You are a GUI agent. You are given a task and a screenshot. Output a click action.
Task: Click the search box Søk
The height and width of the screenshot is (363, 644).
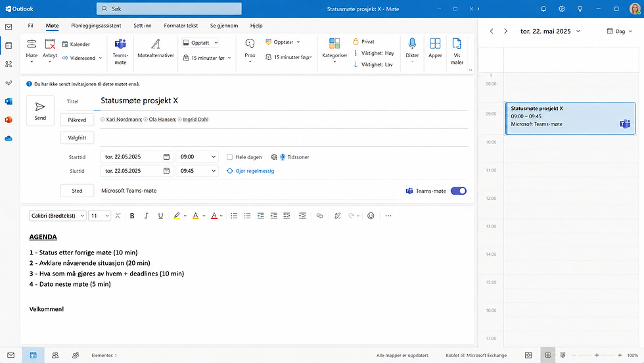tap(169, 9)
